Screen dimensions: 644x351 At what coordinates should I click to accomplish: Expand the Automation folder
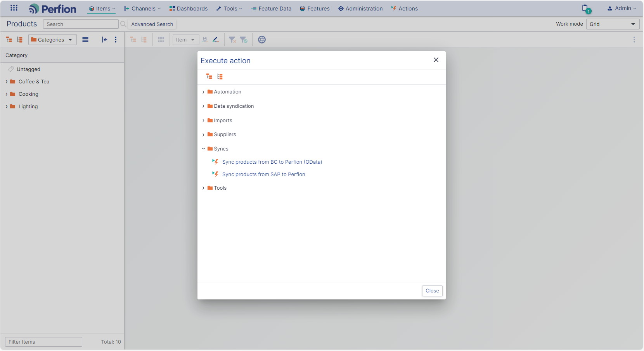(203, 92)
